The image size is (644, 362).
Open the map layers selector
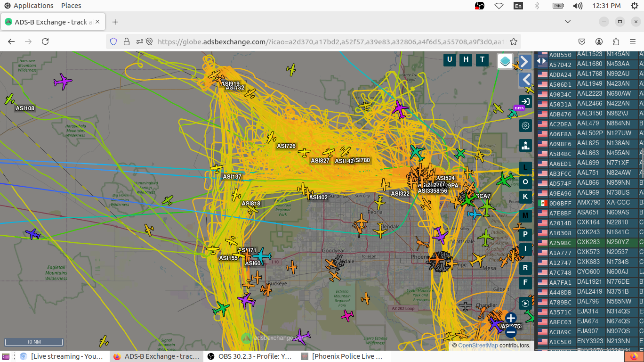(x=505, y=61)
